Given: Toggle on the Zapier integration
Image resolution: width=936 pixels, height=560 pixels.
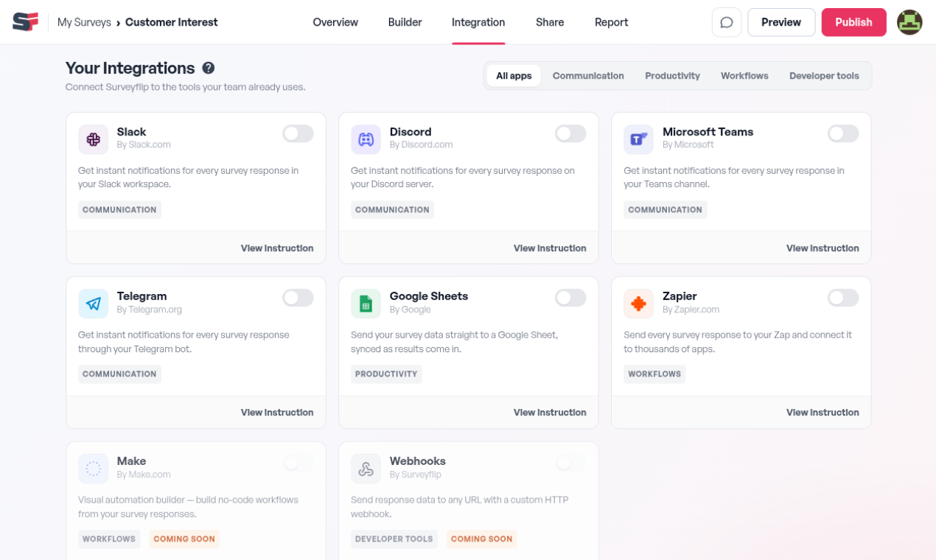Looking at the screenshot, I should [844, 298].
